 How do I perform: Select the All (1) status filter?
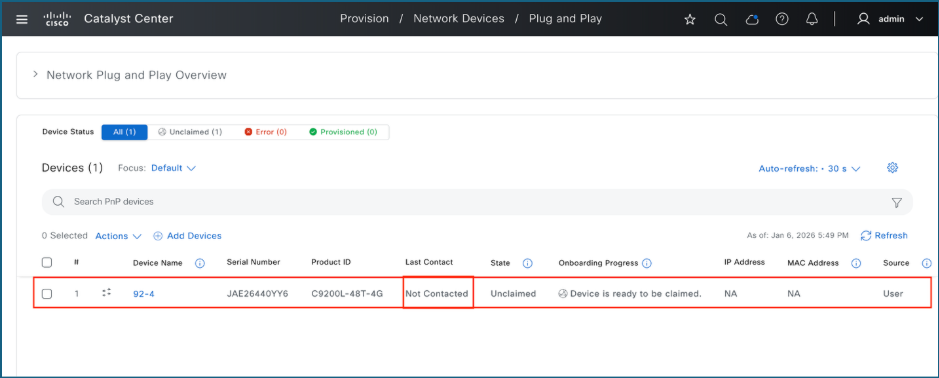coord(125,132)
